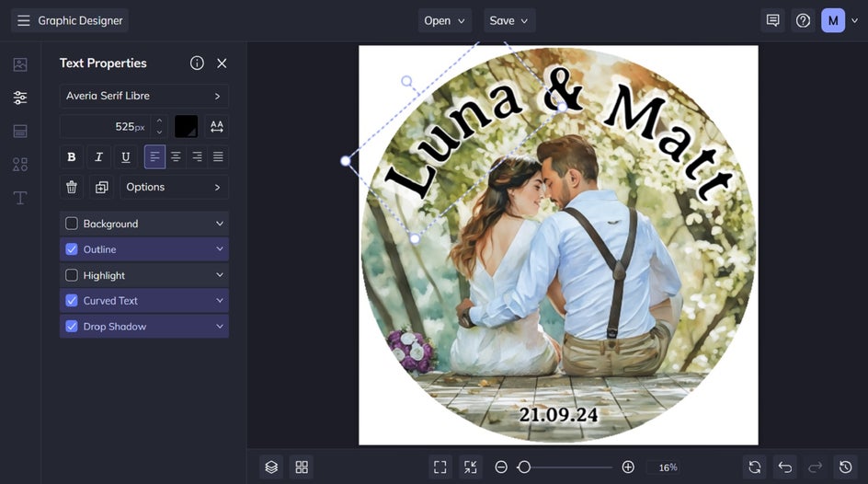Expand the account menu chevron
Screen dimensions: 868x484
pyautogui.click(x=855, y=20)
